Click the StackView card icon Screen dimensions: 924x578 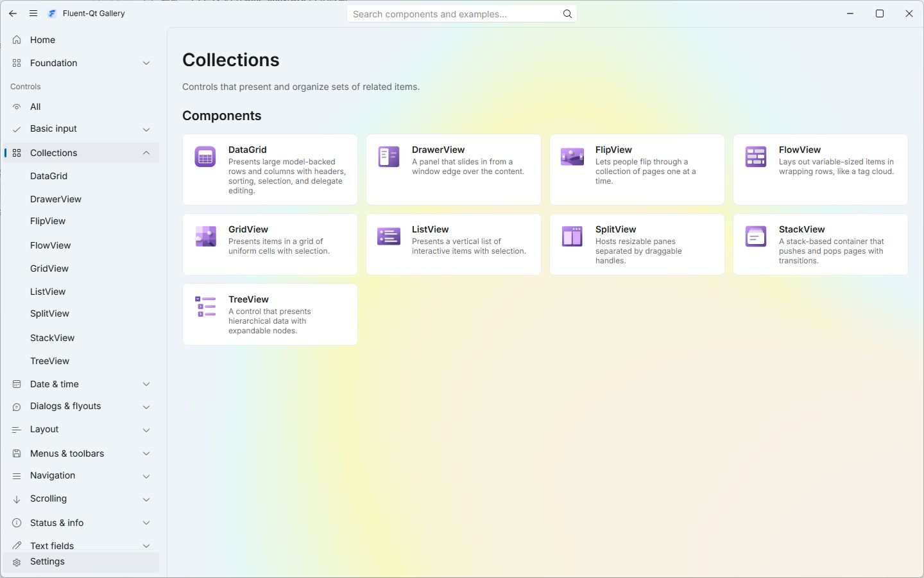[x=756, y=236]
